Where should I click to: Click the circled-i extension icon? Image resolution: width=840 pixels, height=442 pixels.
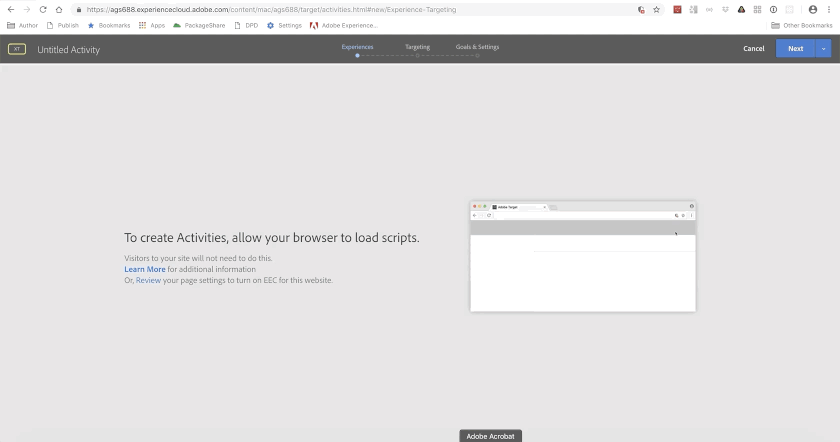tap(774, 10)
